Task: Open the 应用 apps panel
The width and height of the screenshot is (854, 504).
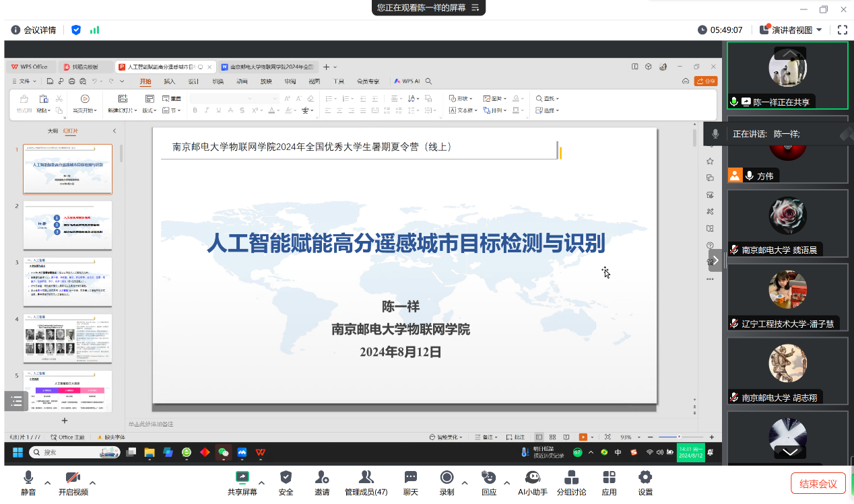Action: click(x=609, y=482)
